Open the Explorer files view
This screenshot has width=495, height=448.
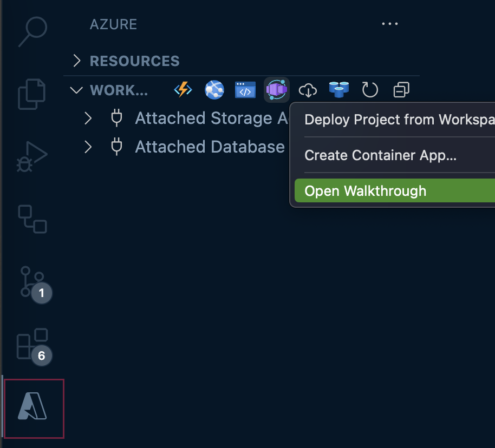pyautogui.click(x=31, y=94)
